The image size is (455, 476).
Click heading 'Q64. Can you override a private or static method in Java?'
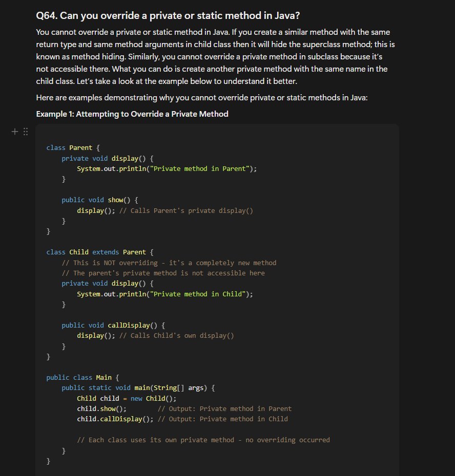(168, 15)
